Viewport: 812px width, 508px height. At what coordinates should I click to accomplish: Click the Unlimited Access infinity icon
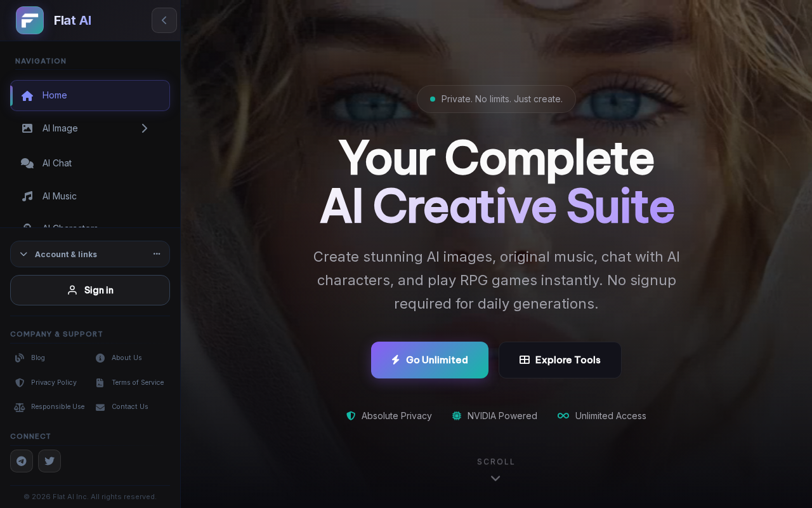(563, 416)
